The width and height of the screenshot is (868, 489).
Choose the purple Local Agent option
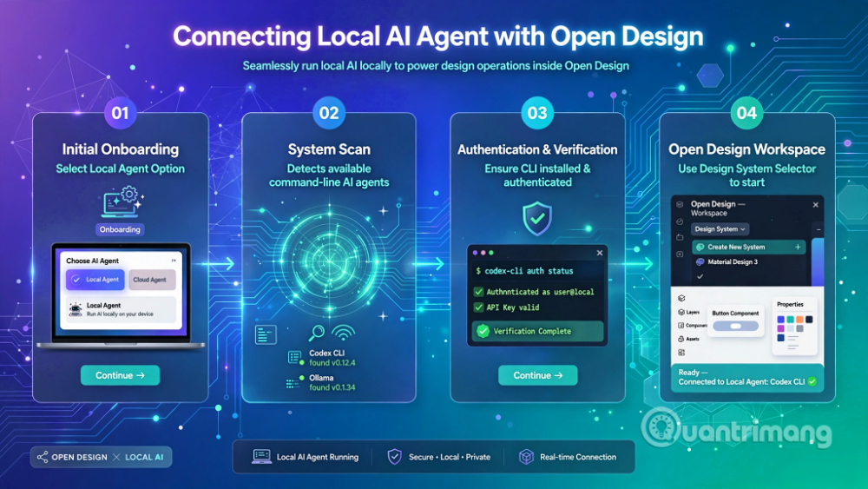tap(95, 280)
